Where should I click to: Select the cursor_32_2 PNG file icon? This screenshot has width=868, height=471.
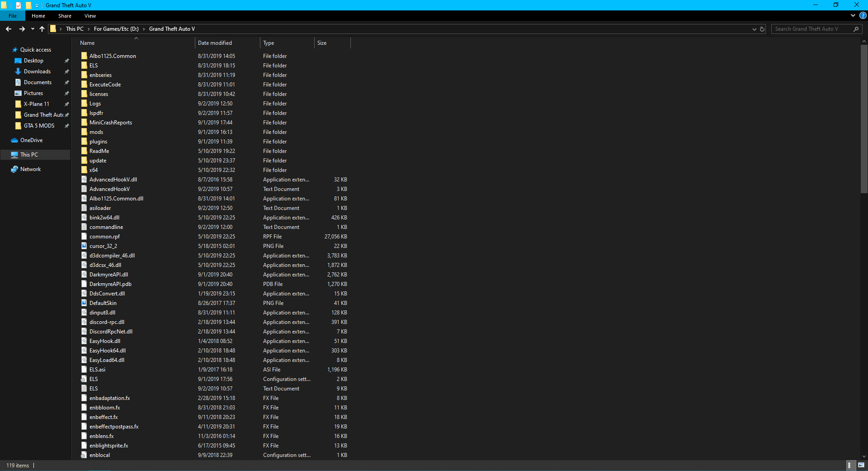[84, 246]
